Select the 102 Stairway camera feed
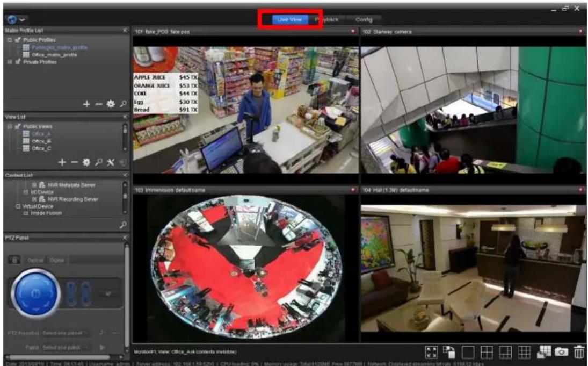This screenshot has width=588, height=366. pyautogui.click(x=473, y=110)
